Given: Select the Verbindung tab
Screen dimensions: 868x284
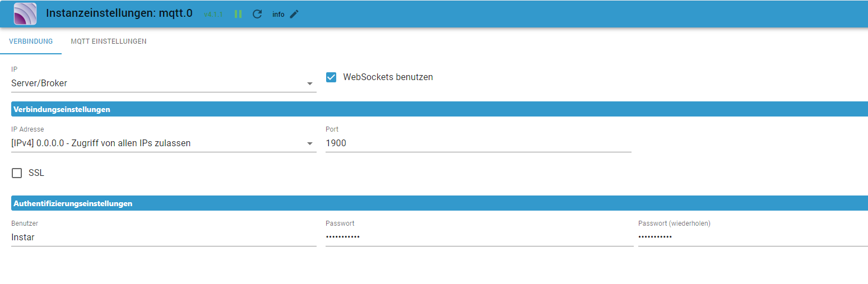Looking at the screenshot, I should 31,41.
